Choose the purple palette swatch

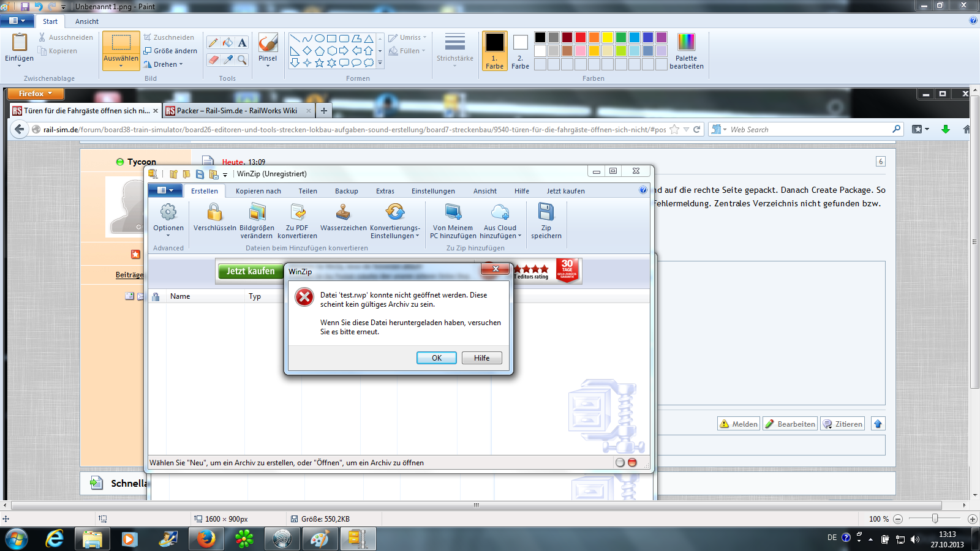pyautogui.click(x=661, y=37)
